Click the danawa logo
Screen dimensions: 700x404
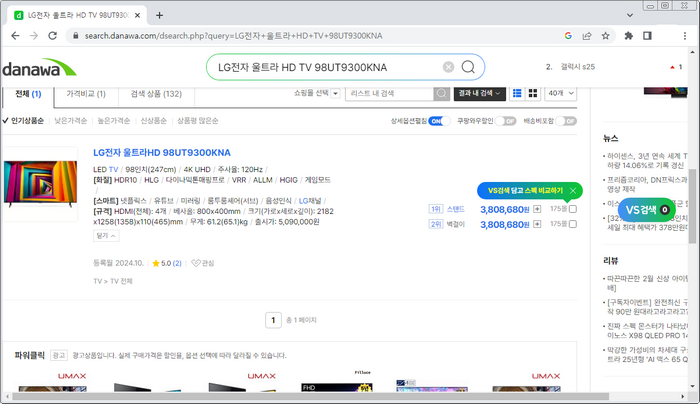(x=39, y=67)
